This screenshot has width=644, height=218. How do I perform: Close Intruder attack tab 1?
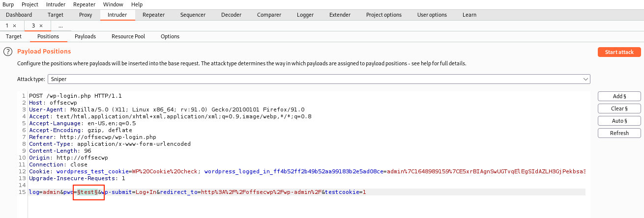(x=14, y=26)
